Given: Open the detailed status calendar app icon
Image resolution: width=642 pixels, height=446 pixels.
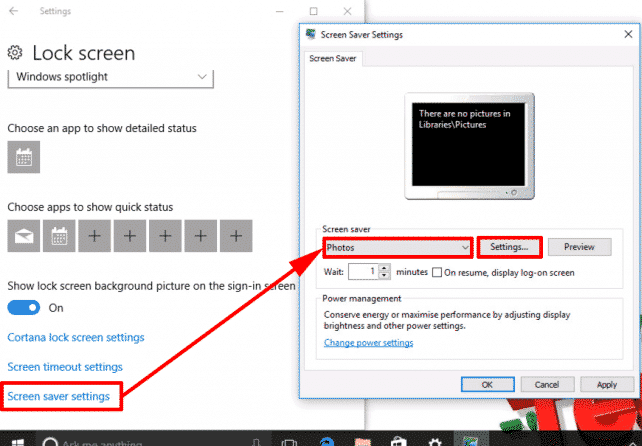Looking at the screenshot, I should coord(24,157).
